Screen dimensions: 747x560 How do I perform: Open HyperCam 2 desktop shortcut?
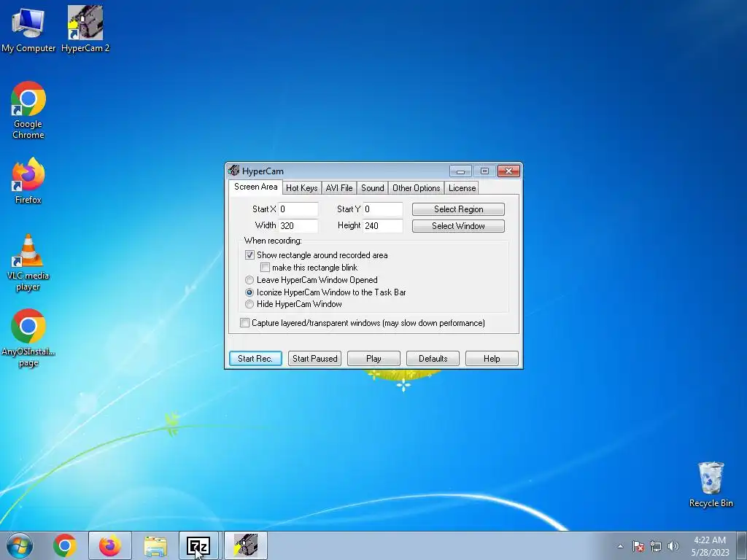[x=85, y=29]
